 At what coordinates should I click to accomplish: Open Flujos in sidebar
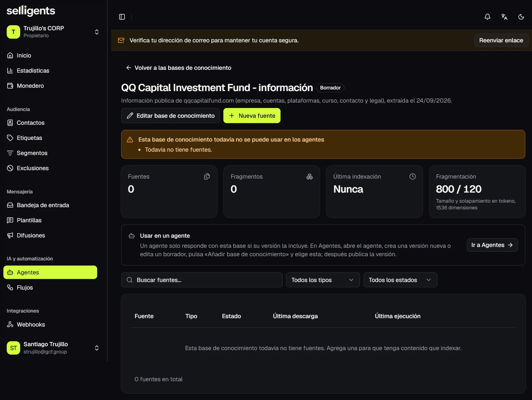[50, 288]
